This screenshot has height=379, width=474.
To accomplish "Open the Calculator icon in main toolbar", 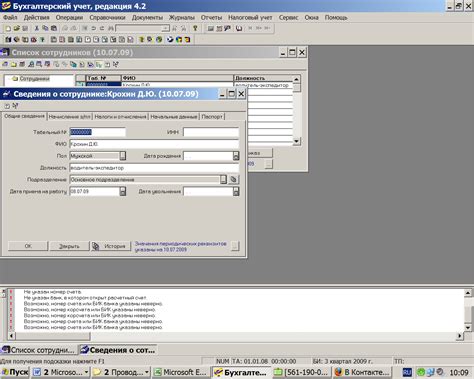I will tap(211, 29).
